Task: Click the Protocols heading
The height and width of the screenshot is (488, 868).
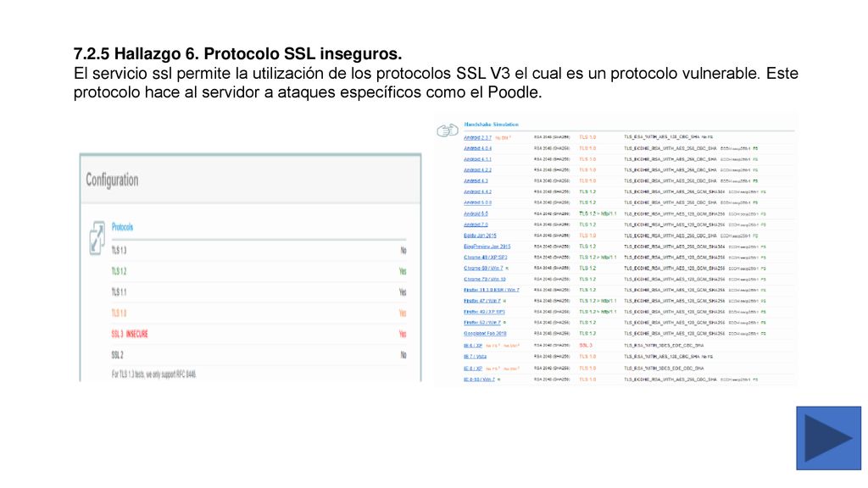Action: 122,227
